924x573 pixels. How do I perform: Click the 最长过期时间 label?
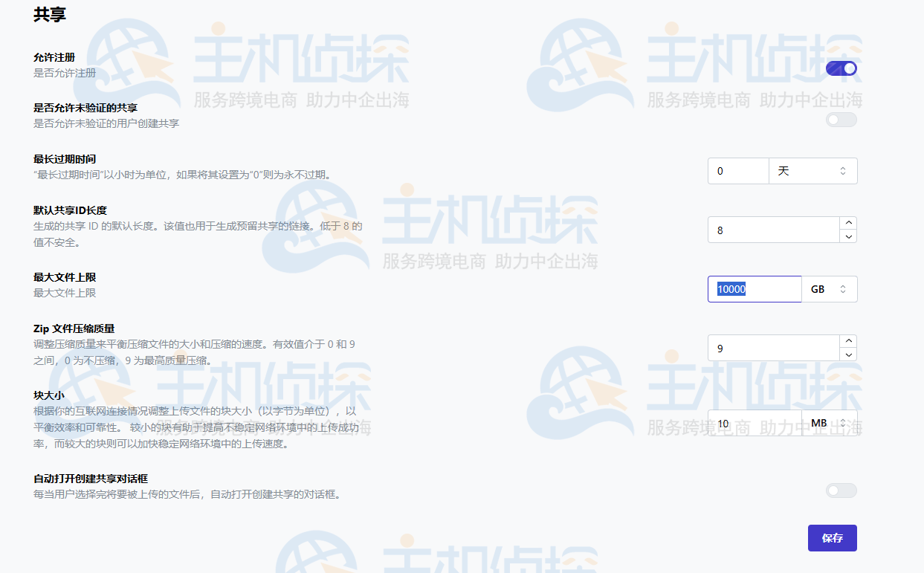[65, 159]
